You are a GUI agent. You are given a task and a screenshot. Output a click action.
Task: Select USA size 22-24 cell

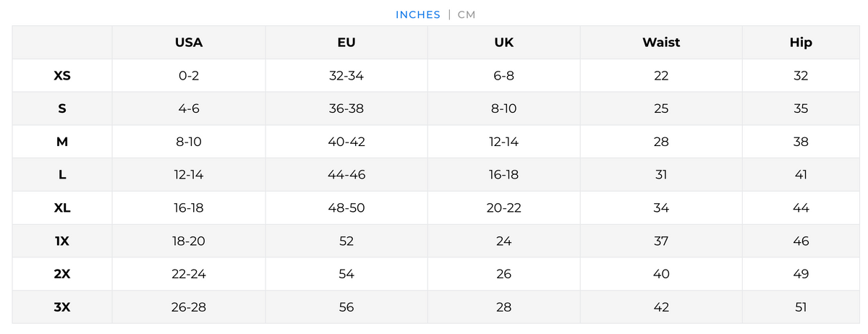(x=189, y=274)
